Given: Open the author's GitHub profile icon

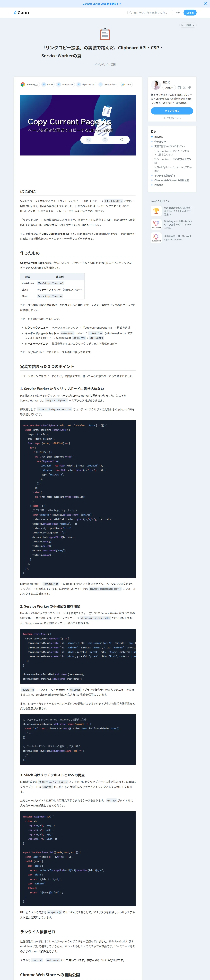Looking at the screenshot, I should tap(180, 88).
